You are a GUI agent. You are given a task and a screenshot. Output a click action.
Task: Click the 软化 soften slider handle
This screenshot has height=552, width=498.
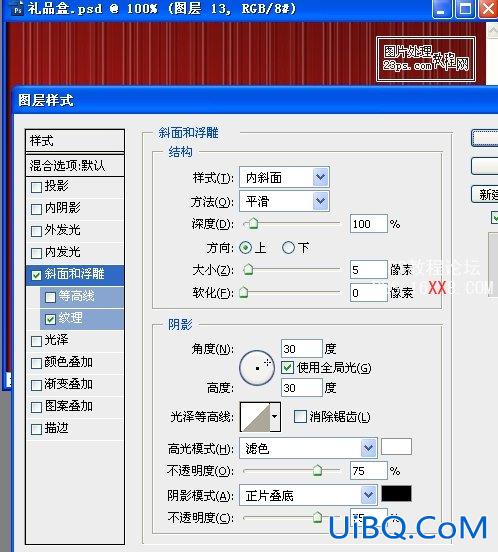point(244,292)
